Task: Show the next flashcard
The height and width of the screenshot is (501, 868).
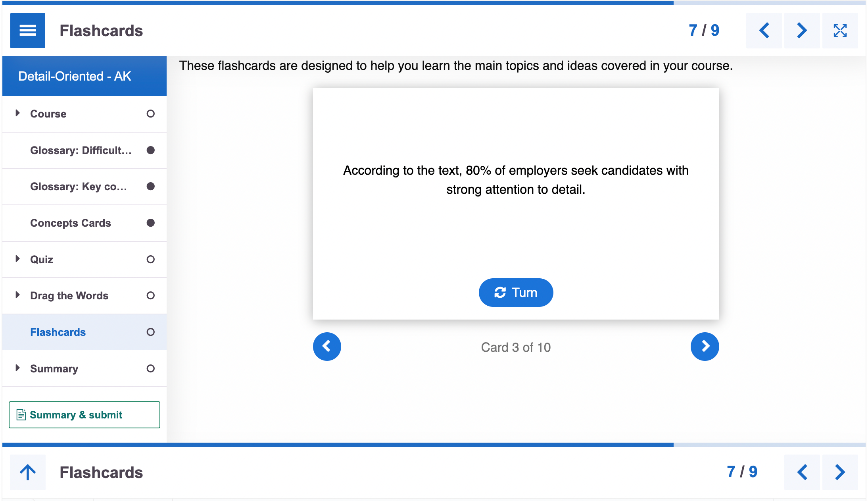Action: point(705,346)
